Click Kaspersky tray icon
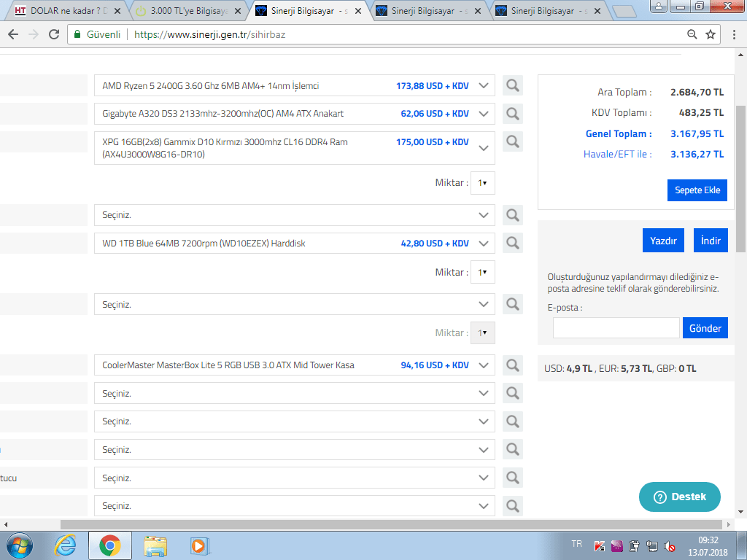This screenshot has width=747, height=560. (x=600, y=545)
